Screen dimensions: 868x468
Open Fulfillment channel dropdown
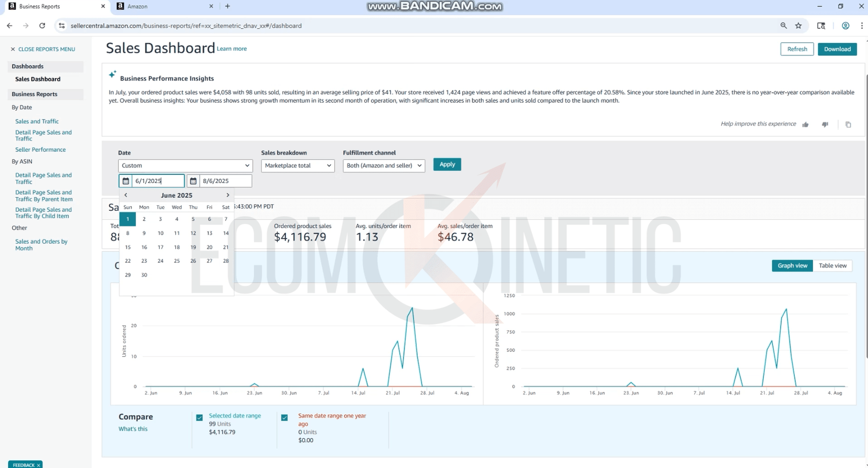[x=384, y=166]
